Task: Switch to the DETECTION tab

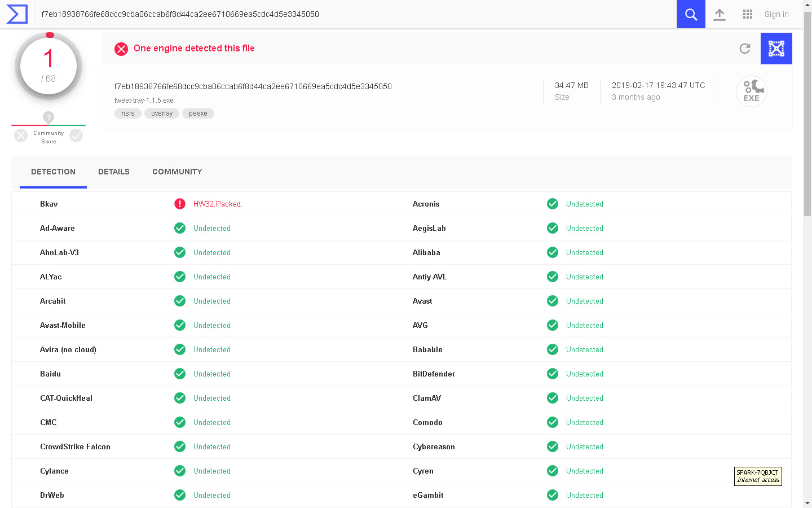Action: (53, 172)
